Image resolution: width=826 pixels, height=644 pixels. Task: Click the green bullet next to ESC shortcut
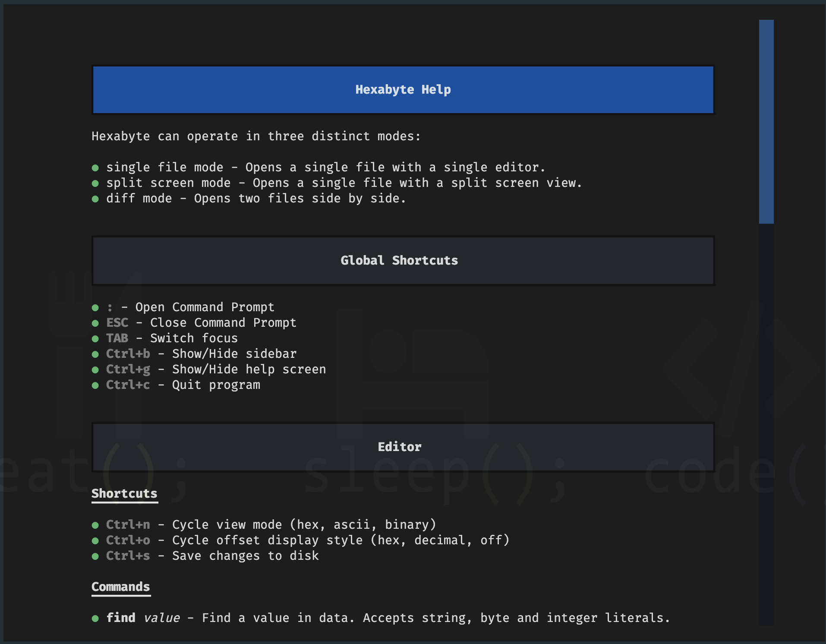coord(95,323)
